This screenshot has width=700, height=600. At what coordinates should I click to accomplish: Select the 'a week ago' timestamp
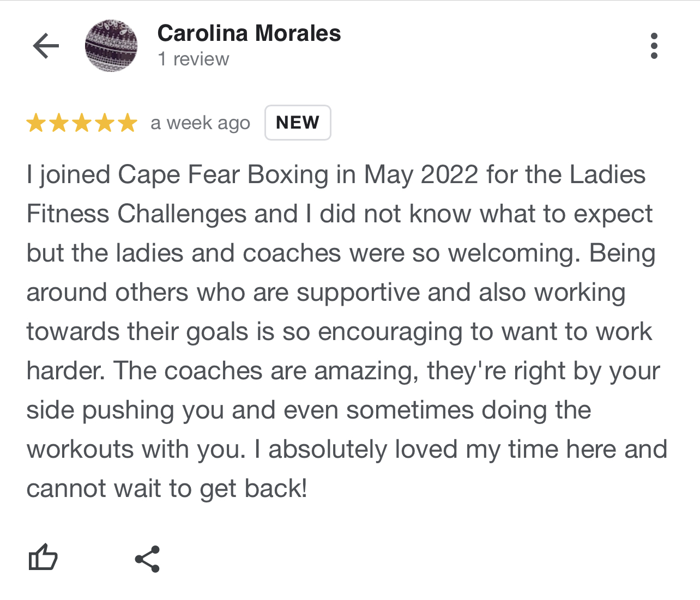(200, 123)
